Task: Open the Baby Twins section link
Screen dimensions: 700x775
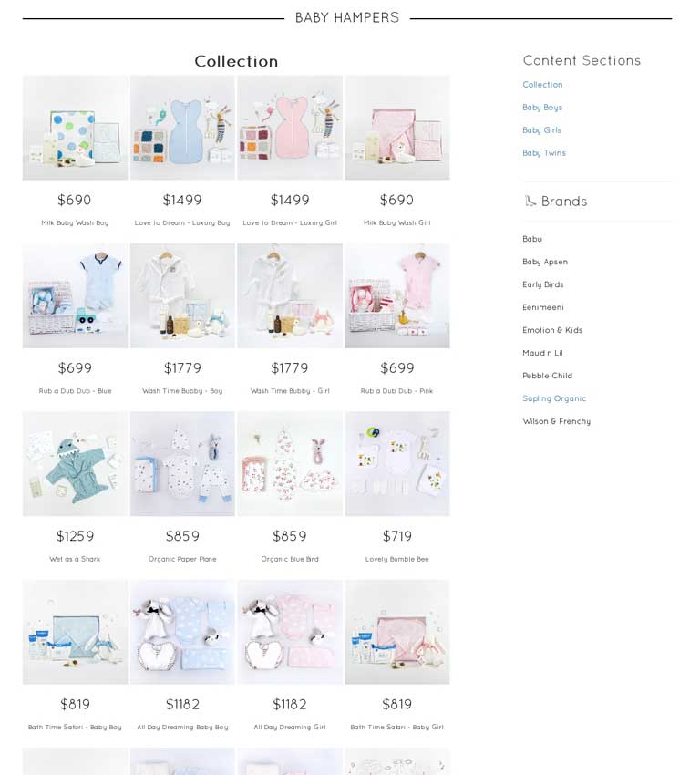Action: tap(544, 153)
